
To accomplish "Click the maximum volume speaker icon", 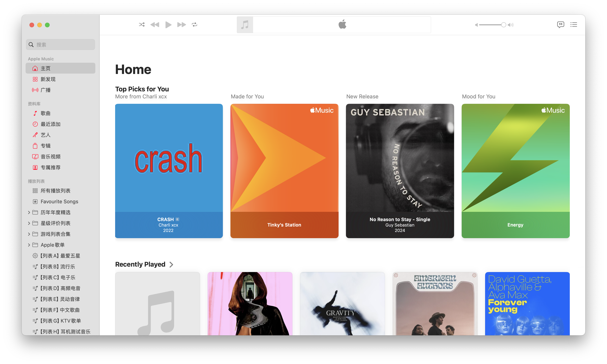I will 511,25.
